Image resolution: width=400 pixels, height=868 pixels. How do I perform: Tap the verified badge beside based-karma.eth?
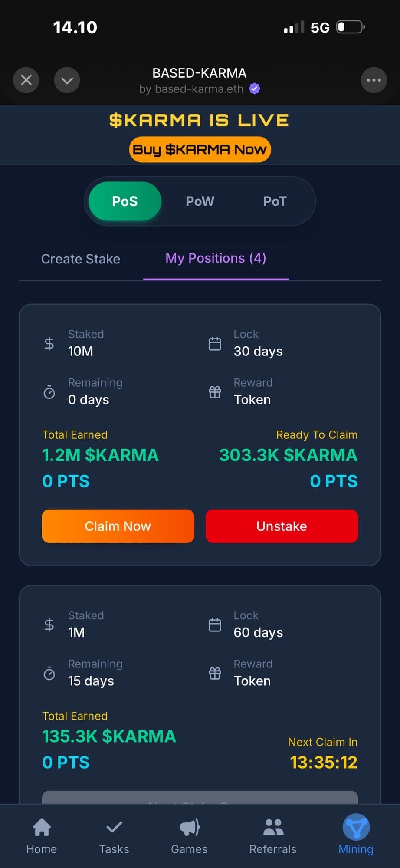pos(255,89)
